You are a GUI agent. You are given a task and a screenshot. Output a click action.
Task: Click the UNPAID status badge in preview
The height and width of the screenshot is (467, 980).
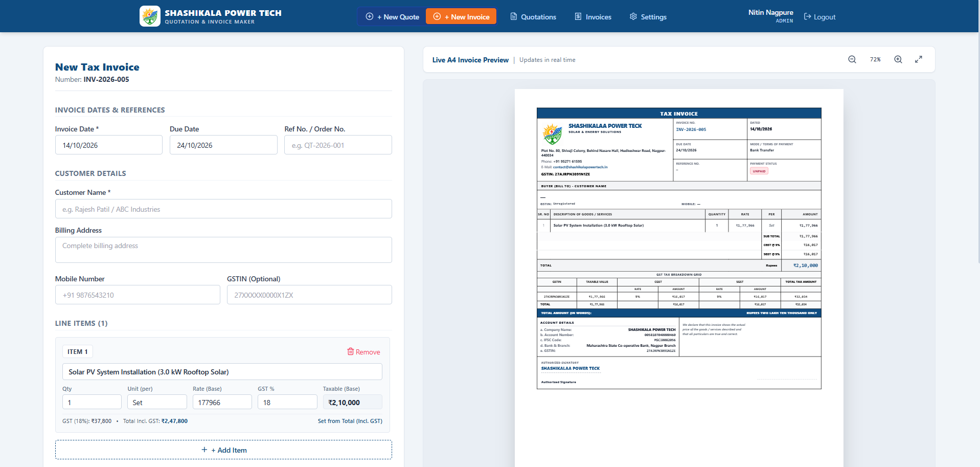759,171
